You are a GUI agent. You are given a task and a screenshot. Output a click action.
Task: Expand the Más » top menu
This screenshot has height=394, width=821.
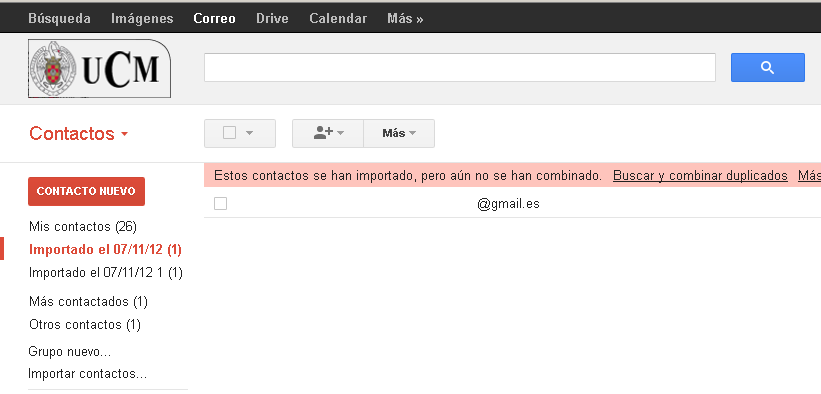point(405,19)
